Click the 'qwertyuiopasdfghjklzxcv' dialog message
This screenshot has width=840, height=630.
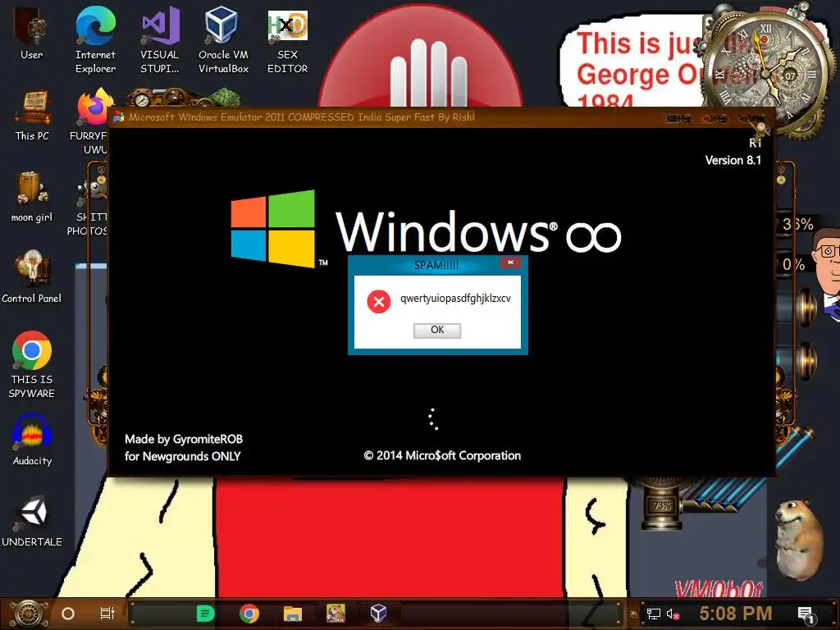(455, 299)
